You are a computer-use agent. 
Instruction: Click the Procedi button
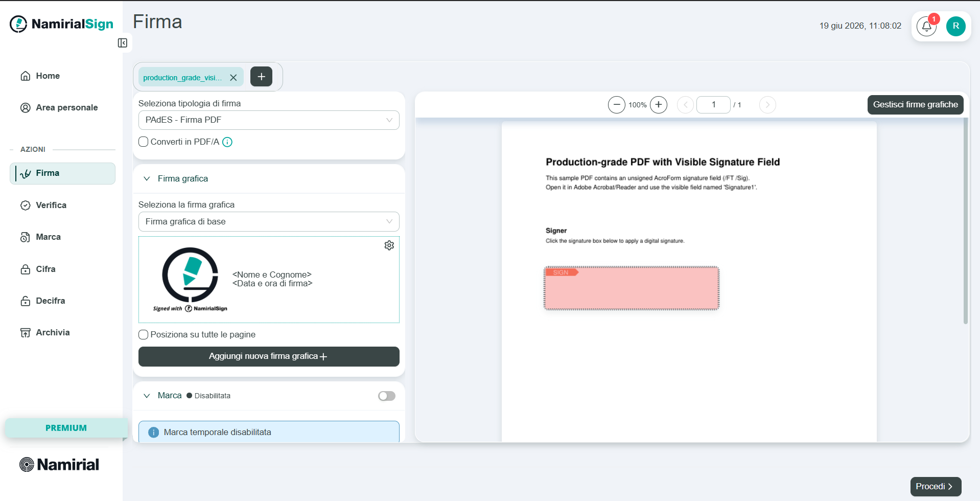[936, 487]
